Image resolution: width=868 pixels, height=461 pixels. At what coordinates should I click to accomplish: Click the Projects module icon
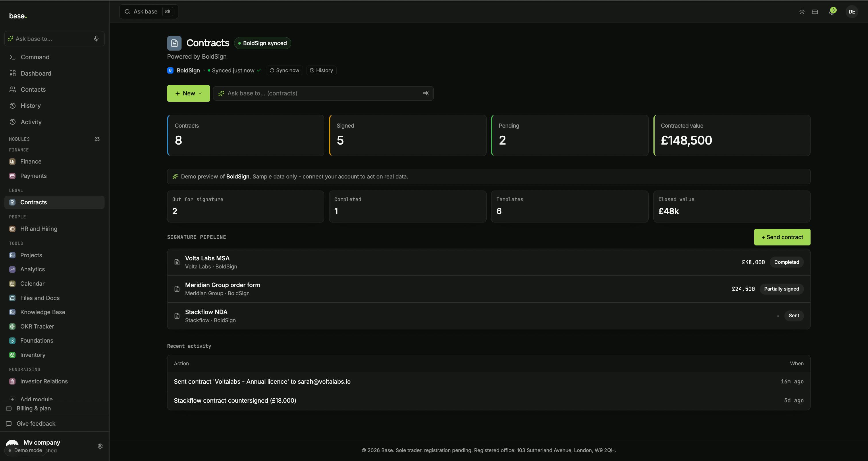point(12,255)
